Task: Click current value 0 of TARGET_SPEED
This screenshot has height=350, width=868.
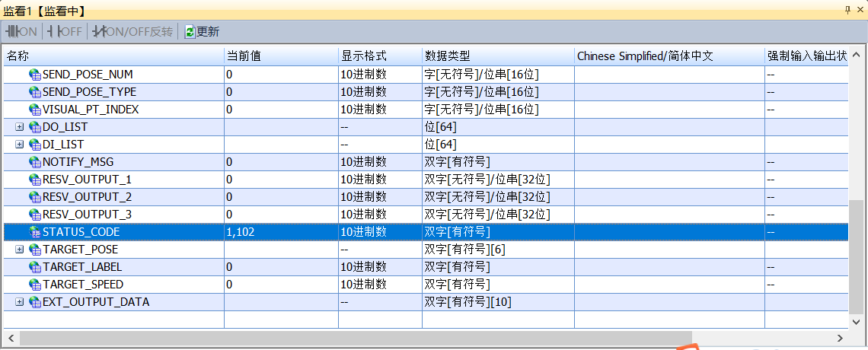Action: (x=281, y=285)
